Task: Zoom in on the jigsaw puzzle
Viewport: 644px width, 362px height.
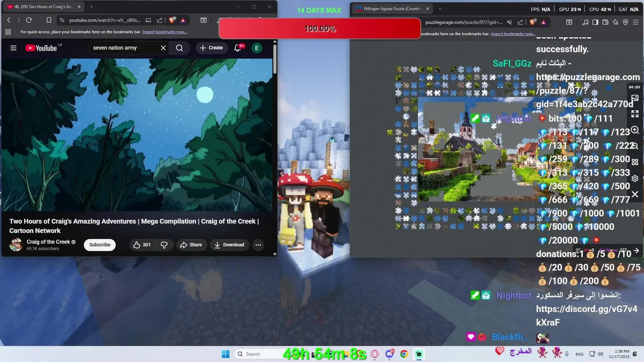Action: click(x=635, y=130)
